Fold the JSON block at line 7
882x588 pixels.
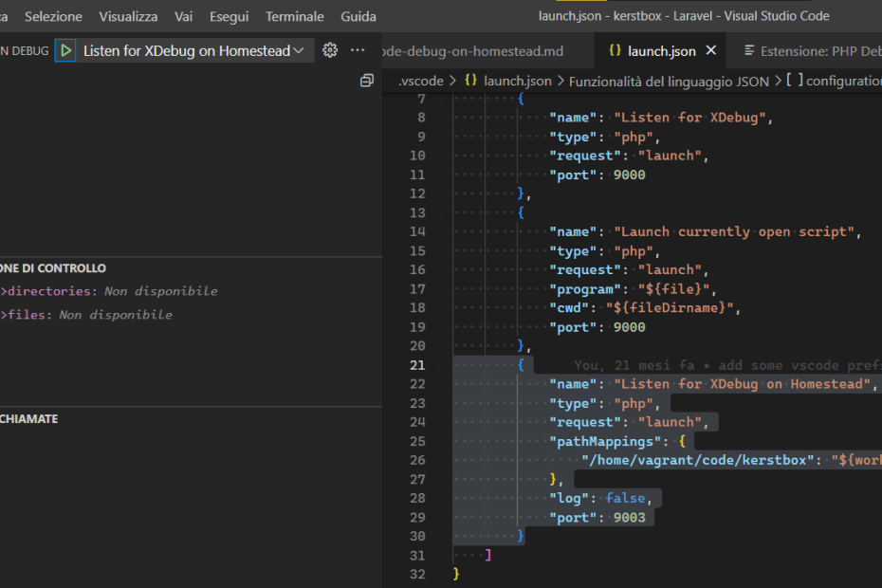442,99
